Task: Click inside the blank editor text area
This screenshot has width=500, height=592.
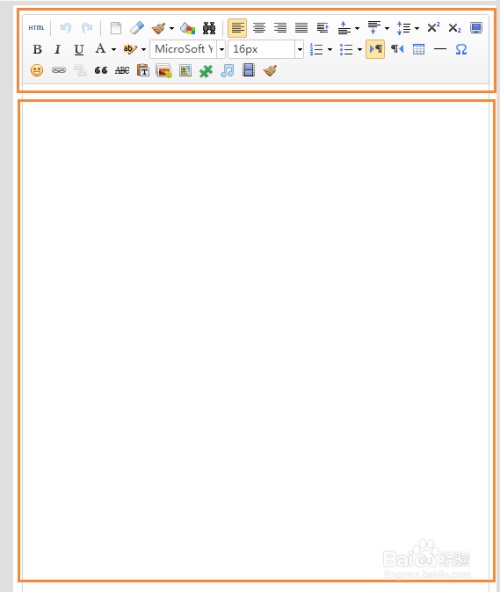Action: pyautogui.click(x=256, y=340)
